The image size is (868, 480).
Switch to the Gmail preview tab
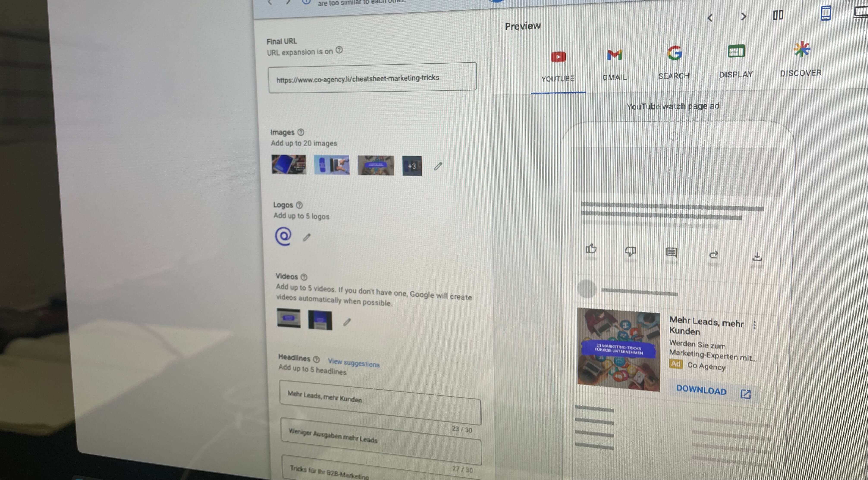(615, 65)
